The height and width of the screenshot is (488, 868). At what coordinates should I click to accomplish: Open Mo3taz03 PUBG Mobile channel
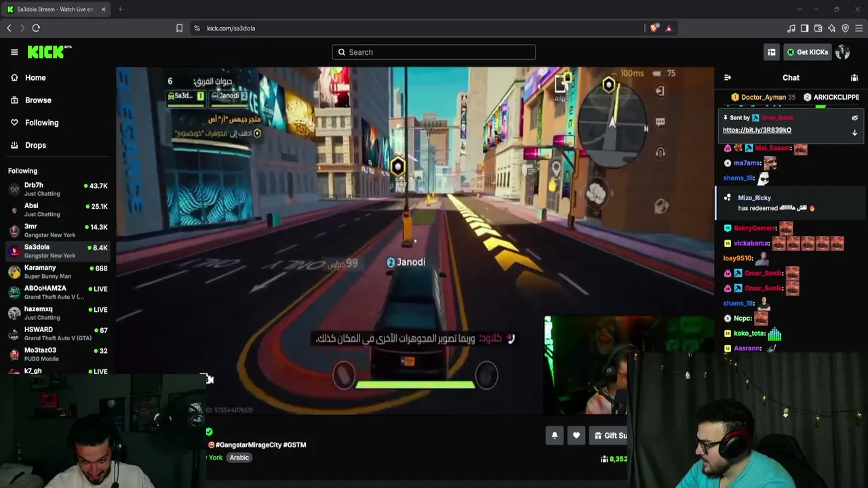pos(58,354)
